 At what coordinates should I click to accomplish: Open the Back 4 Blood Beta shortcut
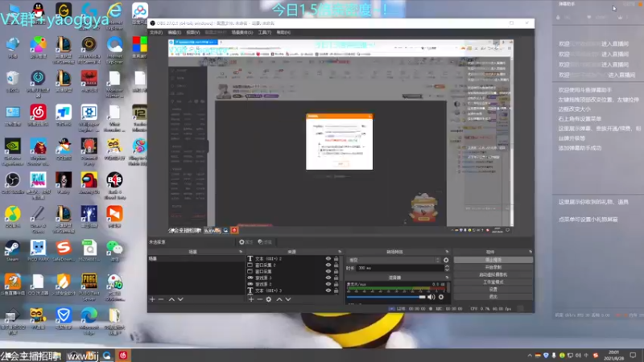[114, 186]
